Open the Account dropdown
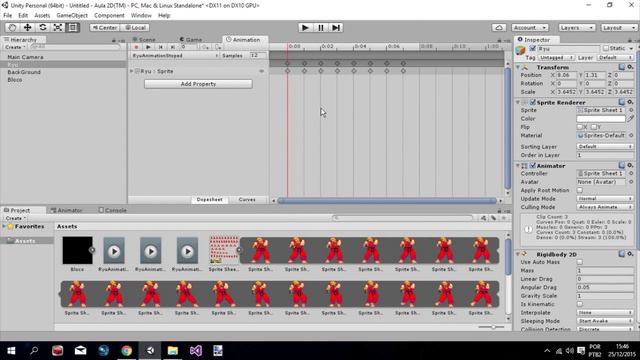The width and height of the screenshot is (640, 360). coord(530,27)
